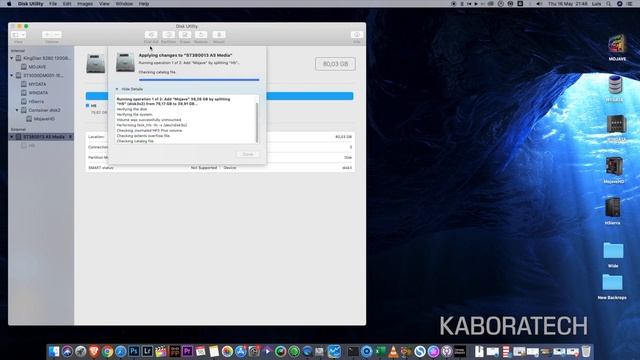This screenshot has width=640, height=360.
Task: Open VLC in the Dock
Action: pos(393,351)
